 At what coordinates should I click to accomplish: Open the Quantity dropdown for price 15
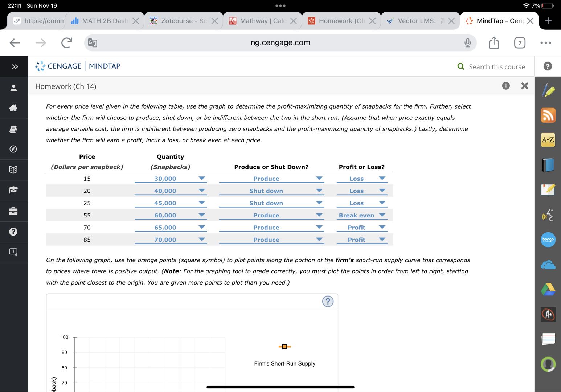[x=202, y=179]
